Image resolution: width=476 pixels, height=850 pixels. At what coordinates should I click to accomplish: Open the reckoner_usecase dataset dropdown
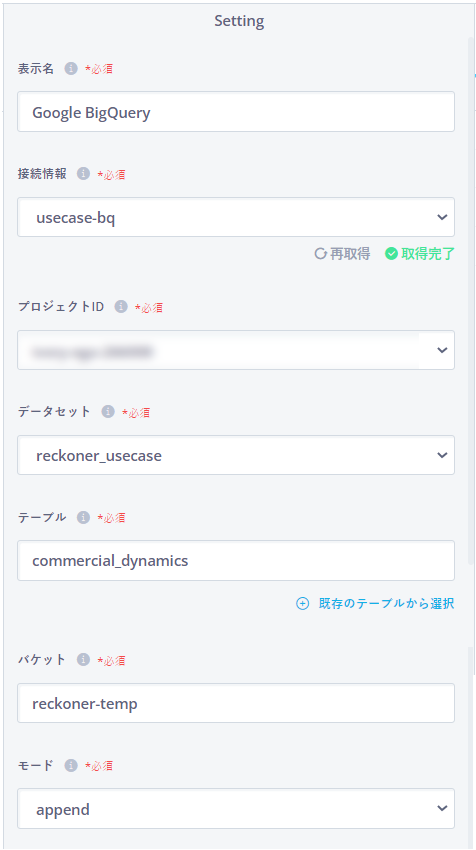(236, 455)
